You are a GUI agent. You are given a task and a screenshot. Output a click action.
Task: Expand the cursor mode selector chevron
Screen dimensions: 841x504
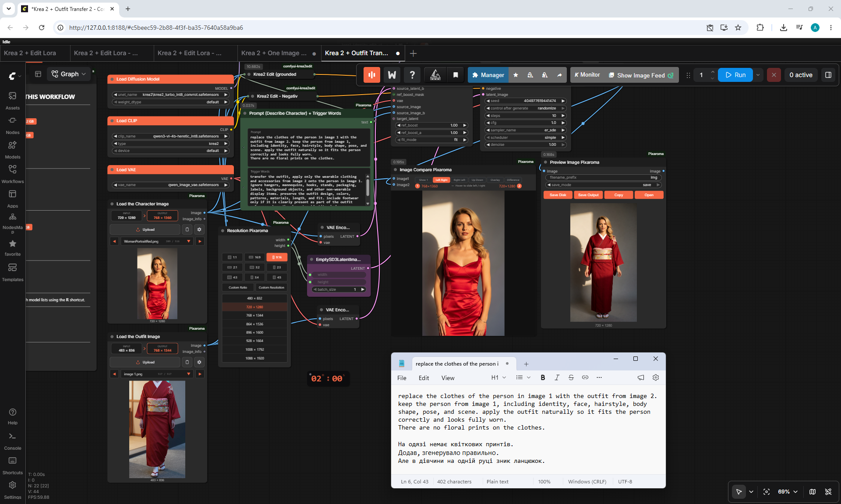pos(751,492)
